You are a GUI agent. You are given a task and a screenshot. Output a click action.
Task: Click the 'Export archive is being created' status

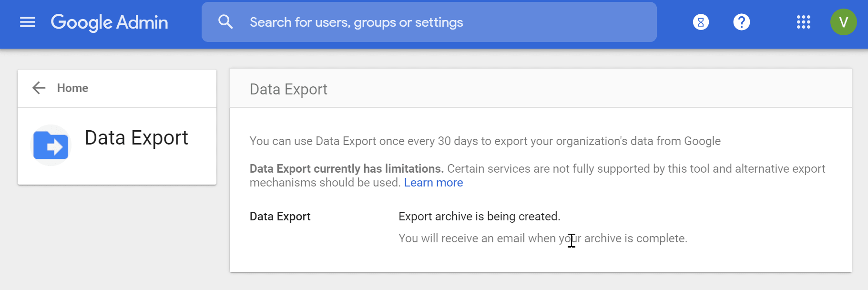[x=479, y=217]
